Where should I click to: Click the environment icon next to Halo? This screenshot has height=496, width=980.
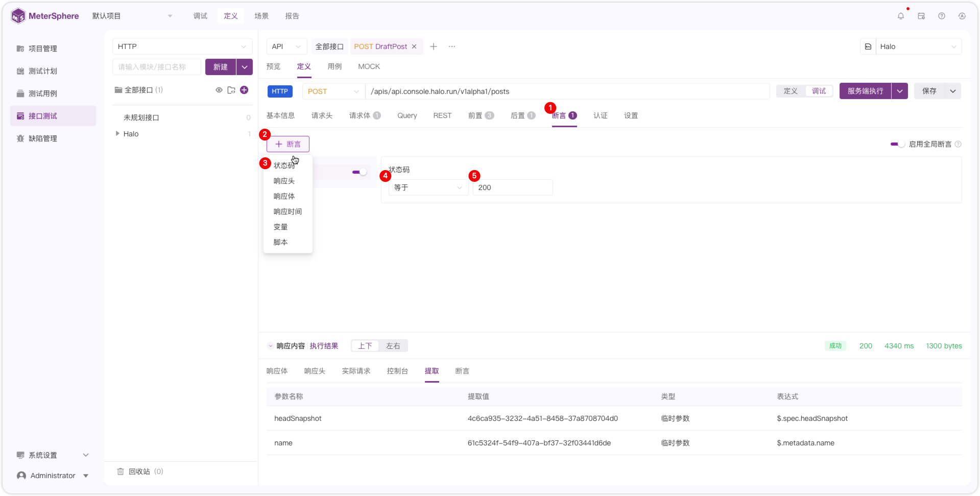tap(868, 46)
